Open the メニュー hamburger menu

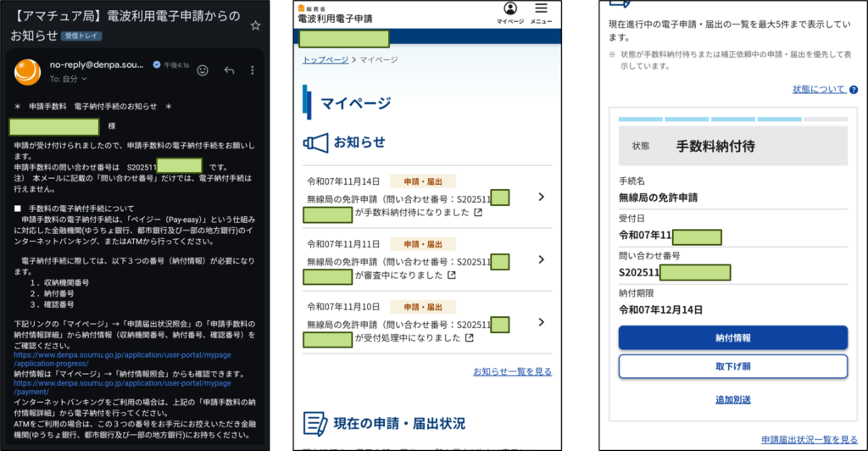542,10
